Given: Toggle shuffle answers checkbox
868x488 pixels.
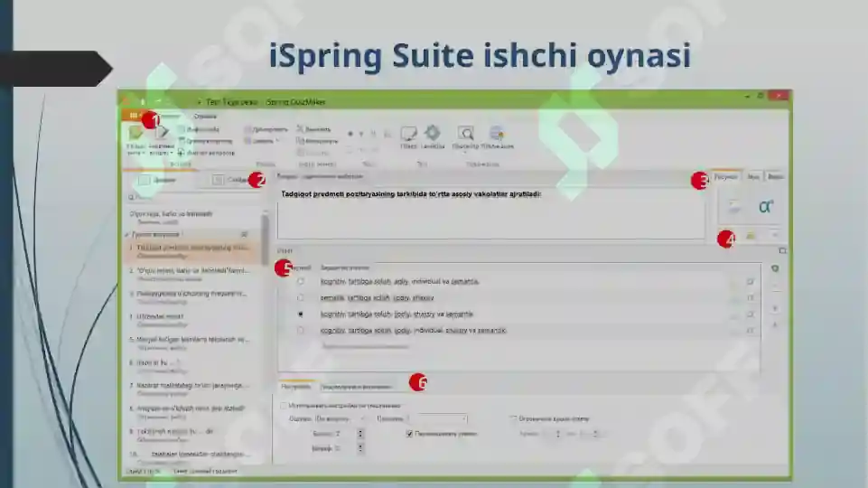Looking at the screenshot, I should (x=410, y=434).
